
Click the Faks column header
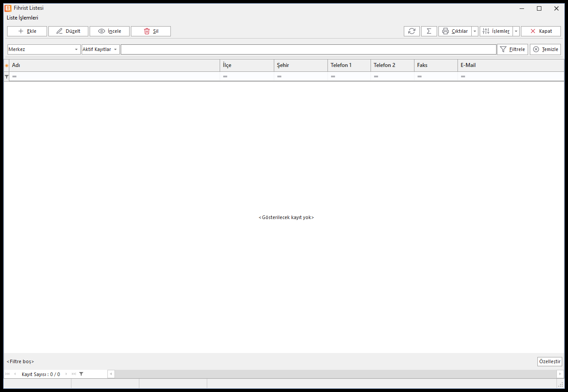(x=436, y=65)
